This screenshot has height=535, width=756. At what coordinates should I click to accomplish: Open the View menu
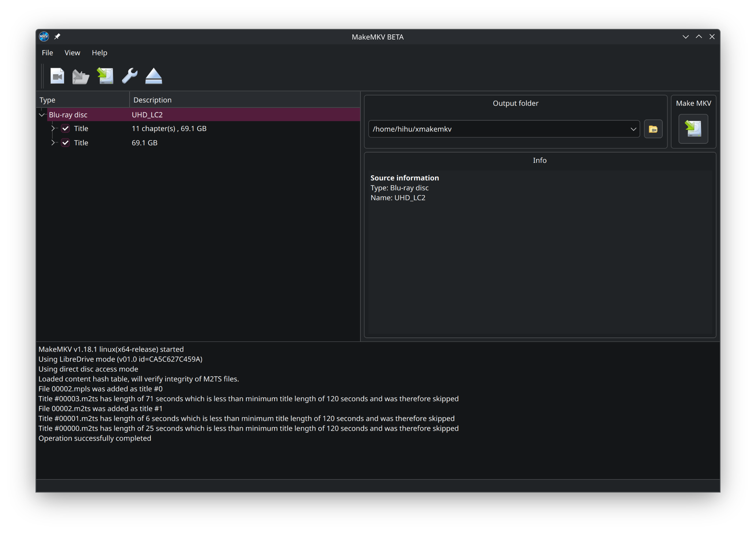72,53
